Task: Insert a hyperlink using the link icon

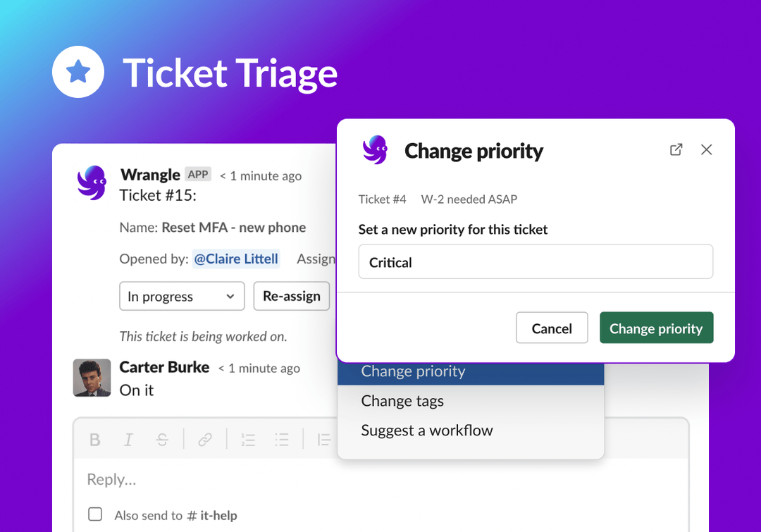Action: [x=205, y=440]
